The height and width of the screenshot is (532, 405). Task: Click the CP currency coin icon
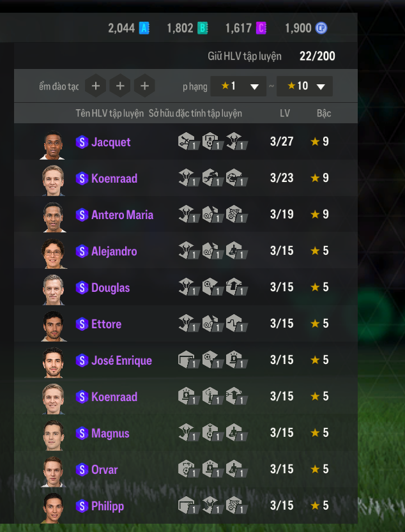321,28
